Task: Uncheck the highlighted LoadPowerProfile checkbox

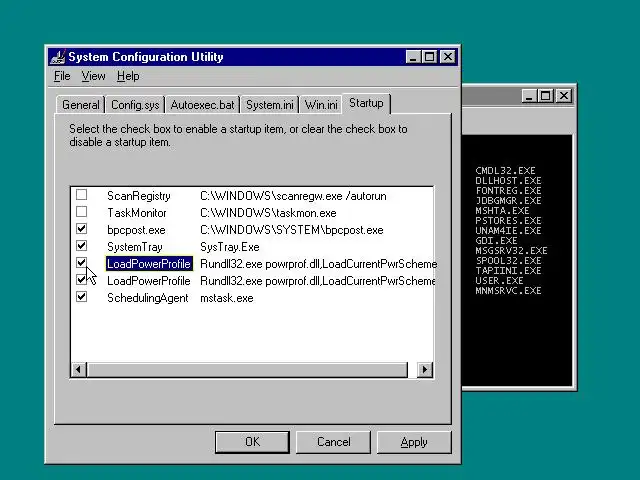Action: (82, 262)
